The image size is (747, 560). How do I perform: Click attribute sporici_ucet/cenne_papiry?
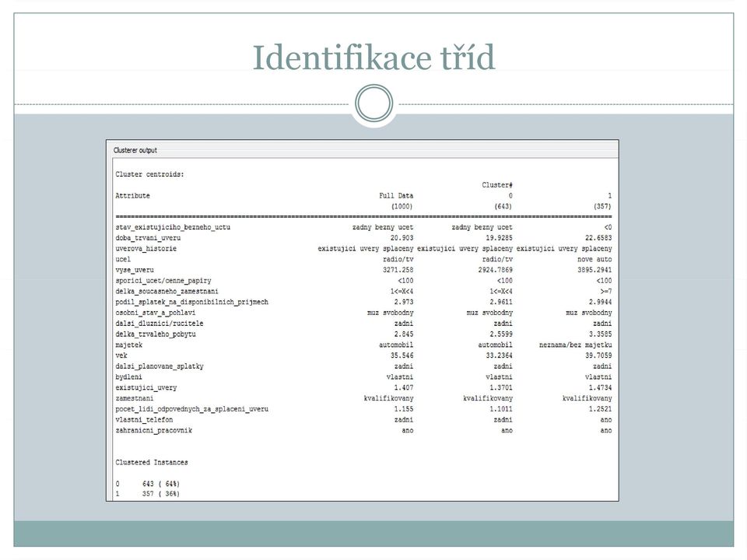coord(163,281)
